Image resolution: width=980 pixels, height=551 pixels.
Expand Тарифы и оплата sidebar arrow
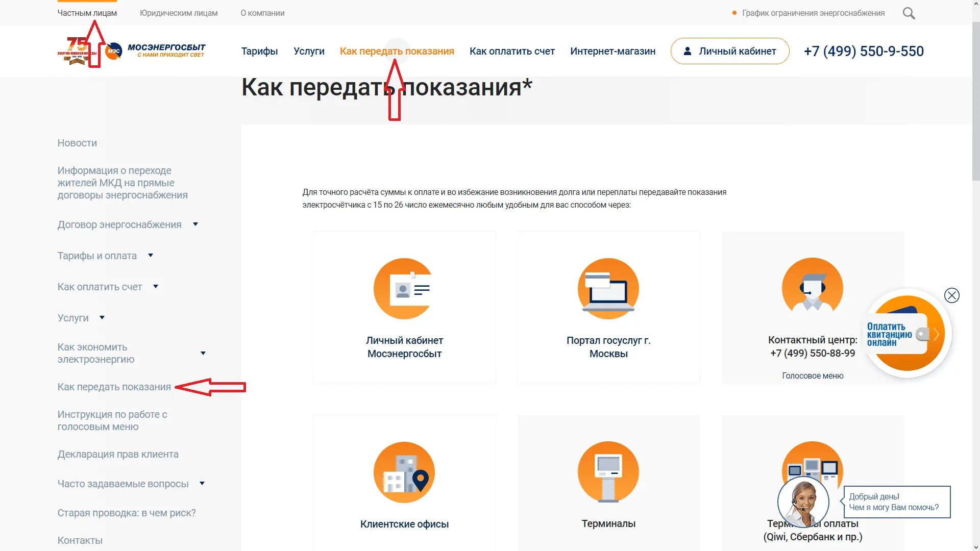pyautogui.click(x=151, y=256)
